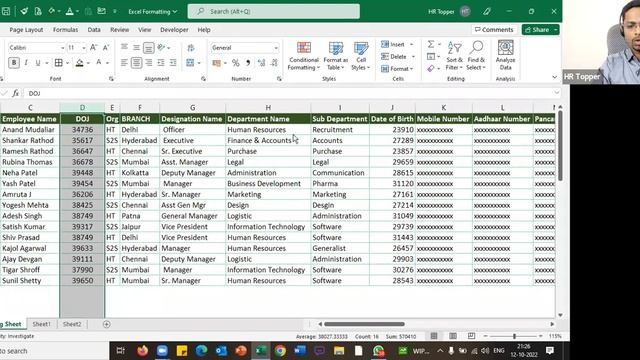This screenshot has width=640, height=360.
Task: Open Firefox from the taskbar
Action: click(x=142, y=351)
